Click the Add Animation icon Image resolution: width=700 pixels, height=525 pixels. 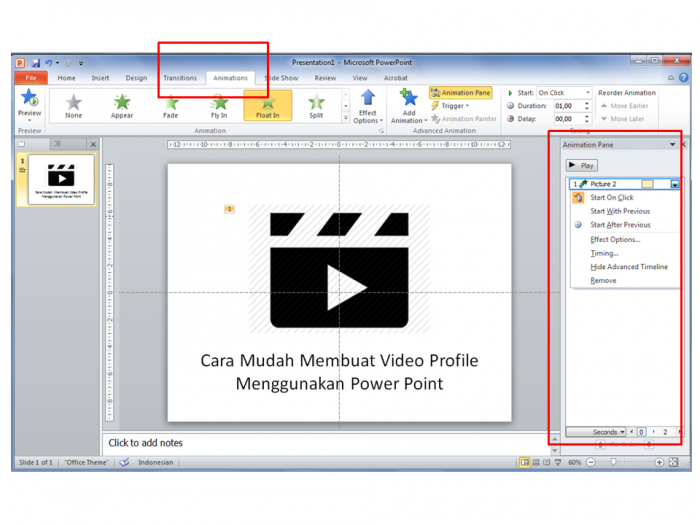(x=407, y=100)
